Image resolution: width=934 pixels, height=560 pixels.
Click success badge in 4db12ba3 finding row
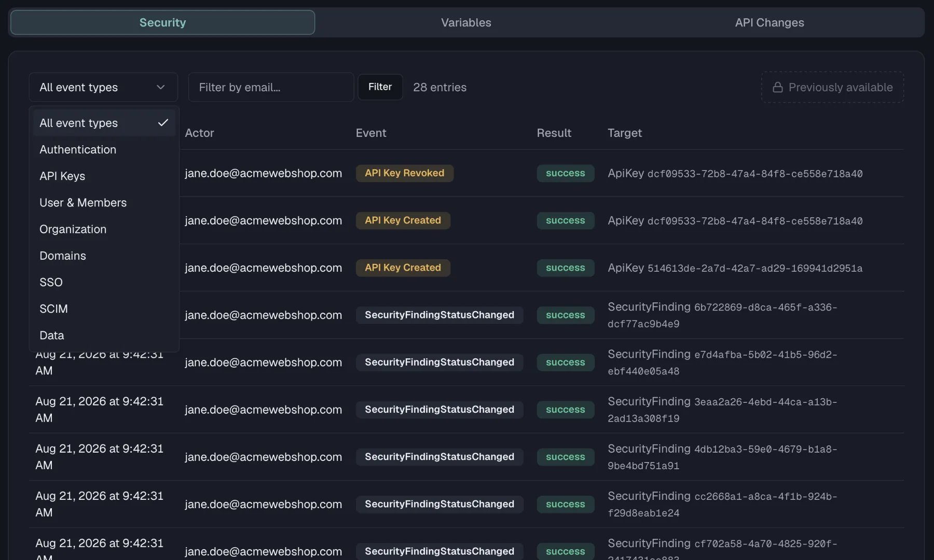pyautogui.click(x=565, y=457)
